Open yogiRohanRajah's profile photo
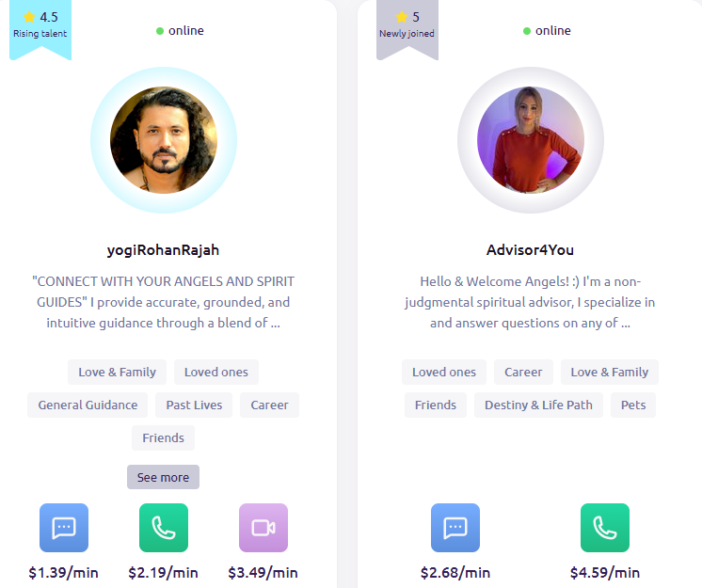Screen dimensions: 702x588 pyautogui.click(x=164, y=140)
